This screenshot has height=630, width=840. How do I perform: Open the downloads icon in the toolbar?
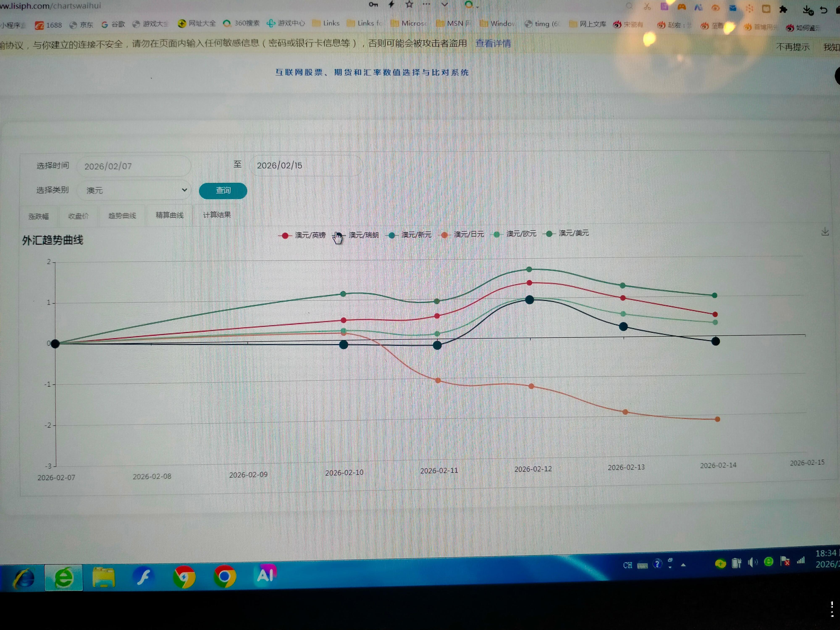807,10
